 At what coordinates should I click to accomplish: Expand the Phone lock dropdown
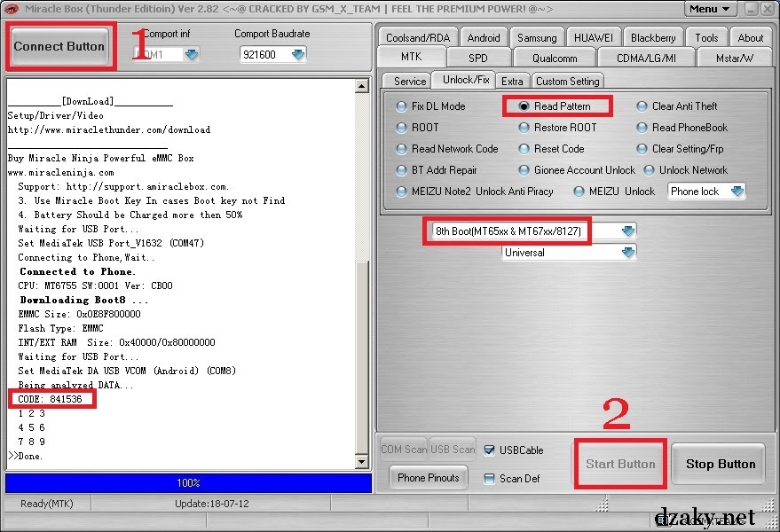point(737,192)
